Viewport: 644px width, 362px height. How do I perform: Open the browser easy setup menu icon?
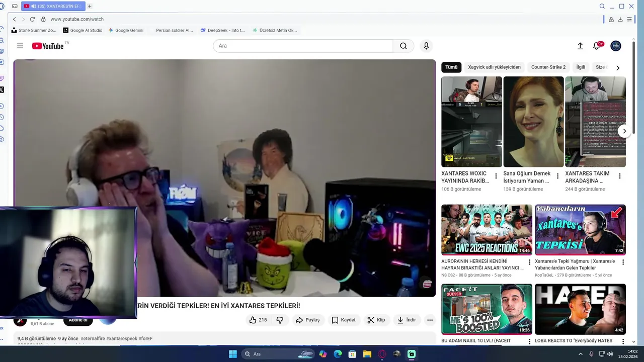[629, 19]
